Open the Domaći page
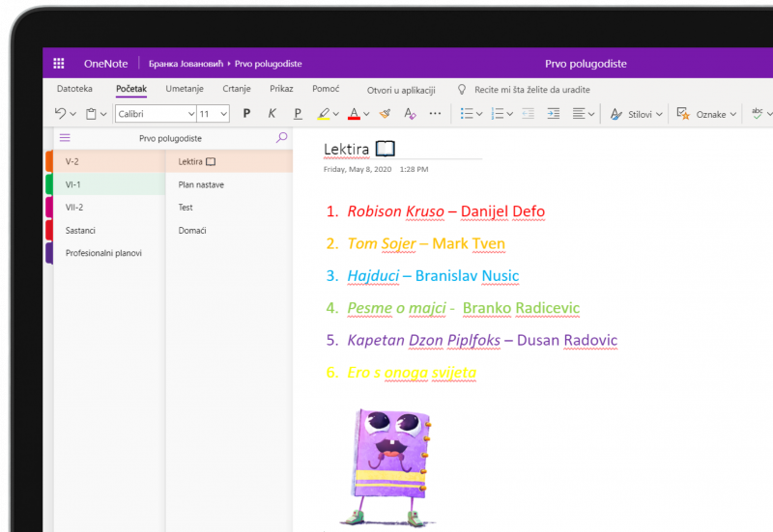 tap(229, 230)
